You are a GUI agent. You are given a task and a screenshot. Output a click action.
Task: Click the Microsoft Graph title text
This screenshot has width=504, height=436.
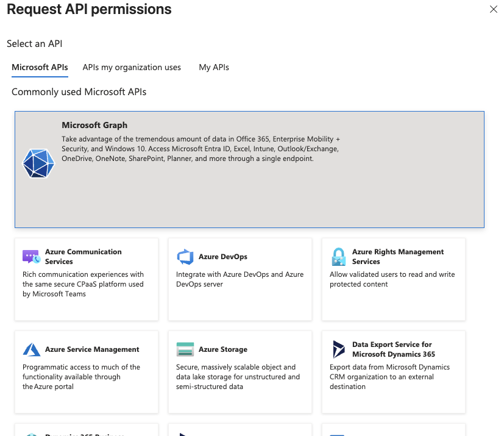point(94,125)
